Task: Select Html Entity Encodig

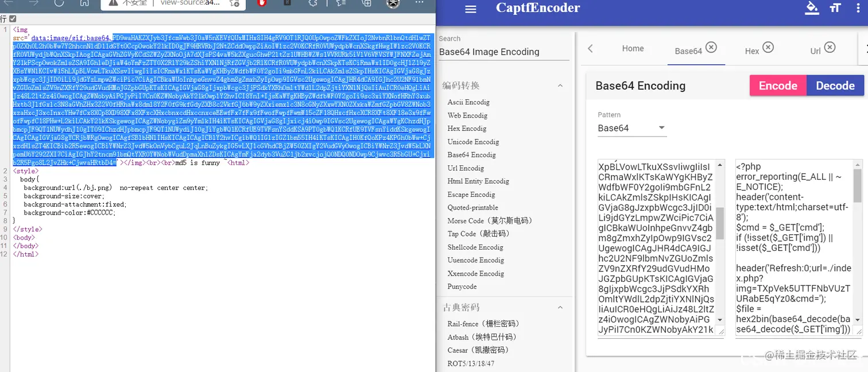Action: click(x=478, y=181)
